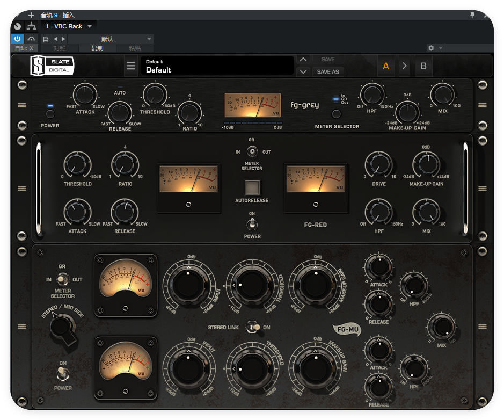Select next preset with down chevron
504x420 pixels.
[303, 71]
